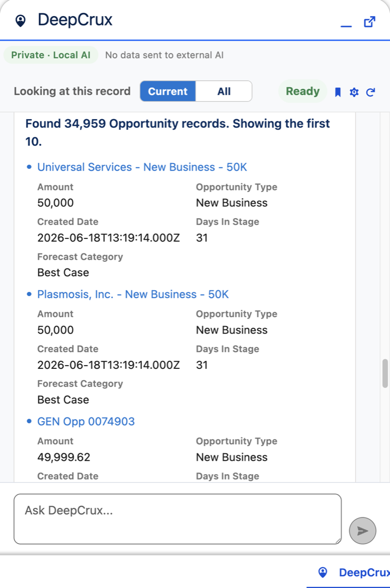Viewport: 390px width, 588px height.
Task: Click GEN Opp 'New Business' type value
Action: tap(232, 457)
